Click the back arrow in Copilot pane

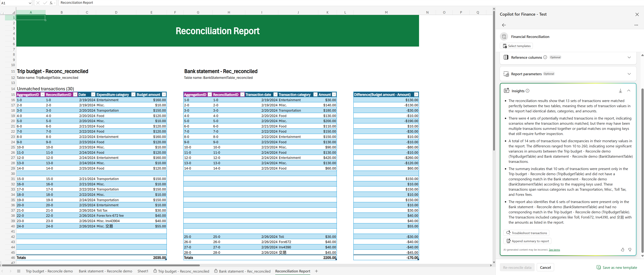(x=504, y=25)
